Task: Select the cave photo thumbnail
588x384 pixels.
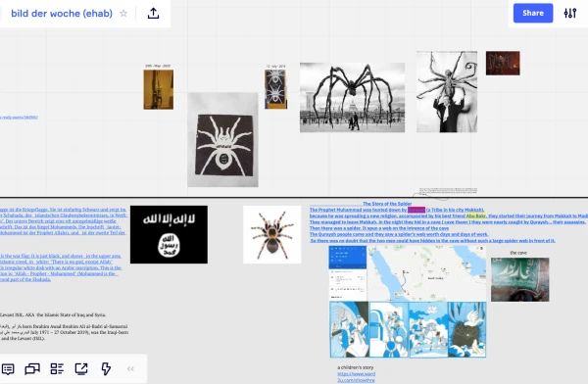Action: (x=519, y=279)
